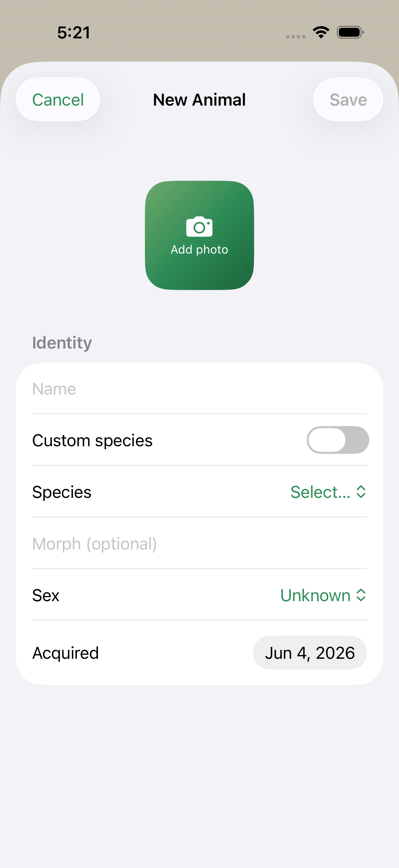This screenshot has height=868, width=399.
Task: Open the Species picker showing Select...
Action: 328,492
